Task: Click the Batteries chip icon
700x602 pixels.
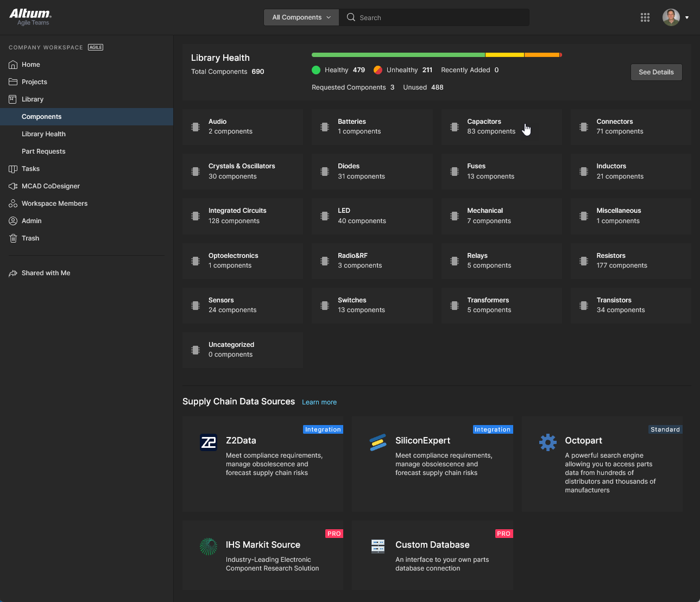Action: pyautogui.click(x=325, y=127)
